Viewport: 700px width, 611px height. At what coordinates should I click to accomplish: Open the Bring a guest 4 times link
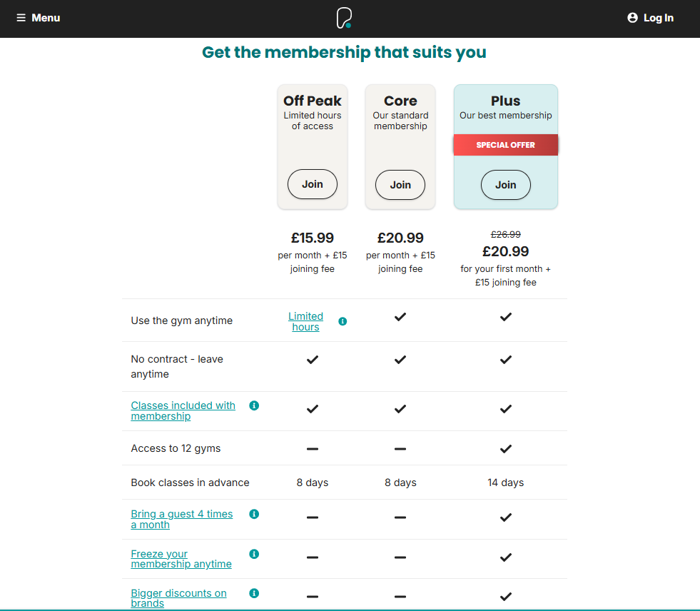(x=181, y=519)
